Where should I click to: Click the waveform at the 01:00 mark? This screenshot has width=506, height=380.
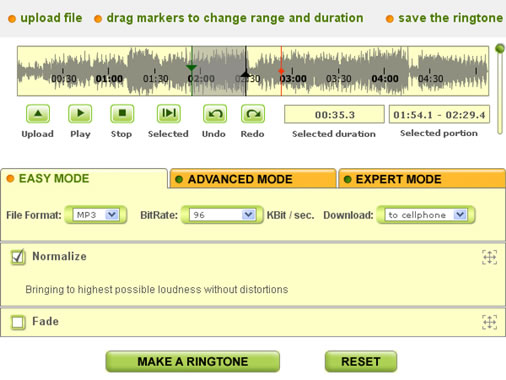coord(109,79)
